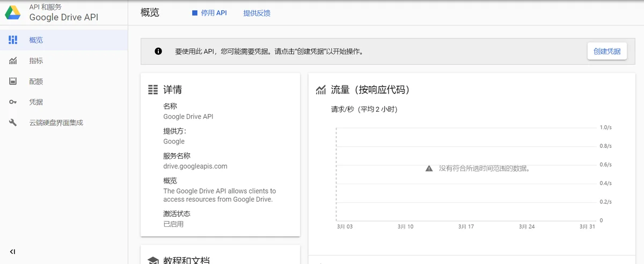Click the 提供方 label

click(x=174, y=131)
